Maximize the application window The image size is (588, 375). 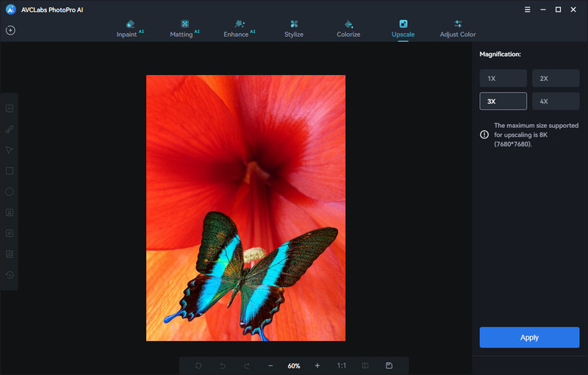coord(558,10)
